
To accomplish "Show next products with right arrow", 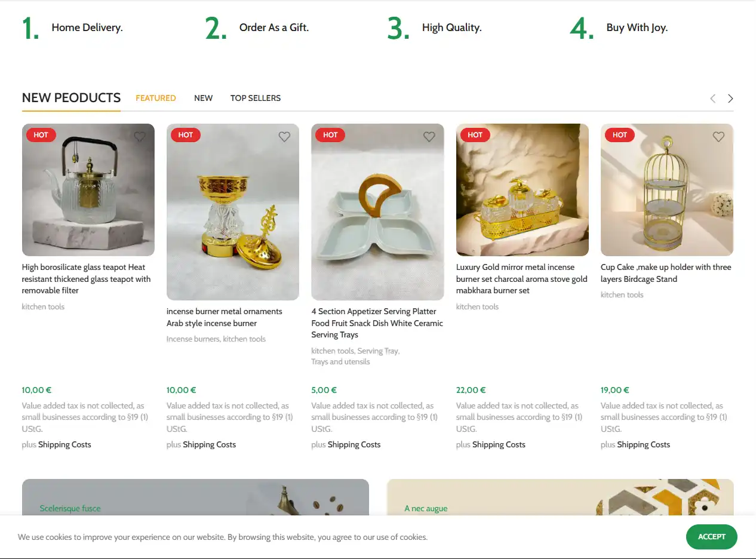I will [730, 99].
